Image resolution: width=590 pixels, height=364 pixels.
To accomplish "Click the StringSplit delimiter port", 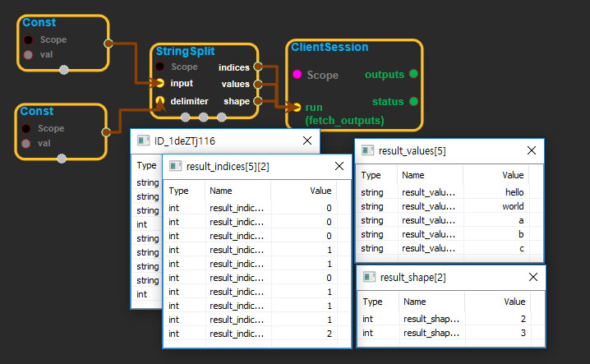I will [161, 101].
